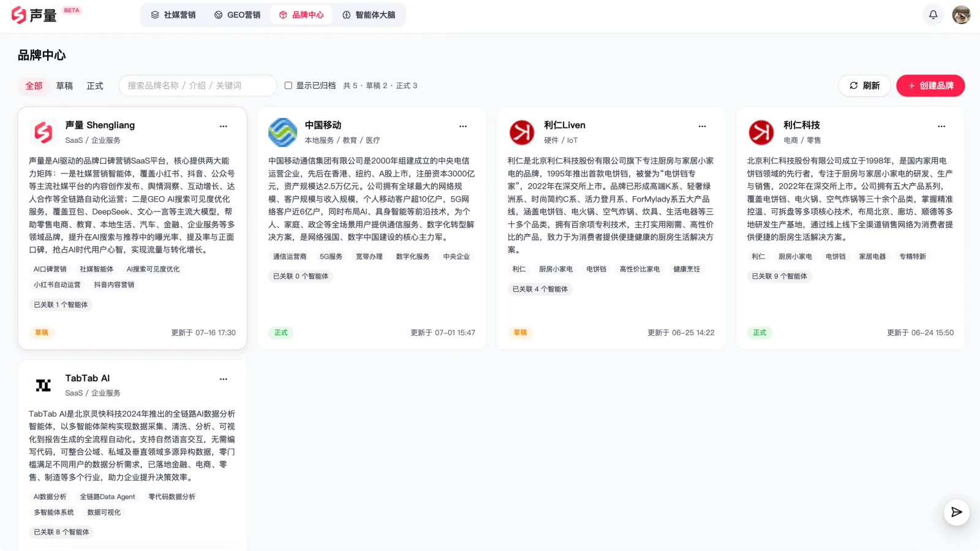Click the 刷新 refresh button
Image resolution: width=980 pixels, height=551 pixels.
(865, 86)
